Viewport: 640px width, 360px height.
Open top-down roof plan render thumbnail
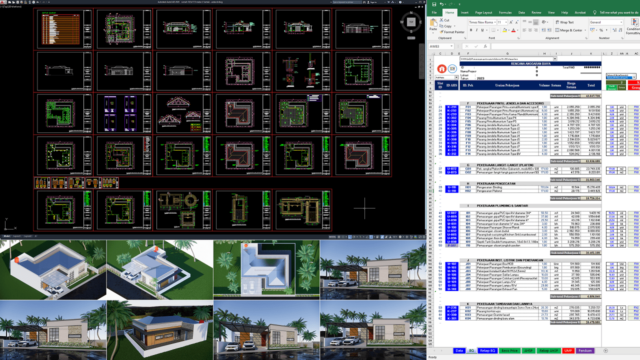pos(267,269)
